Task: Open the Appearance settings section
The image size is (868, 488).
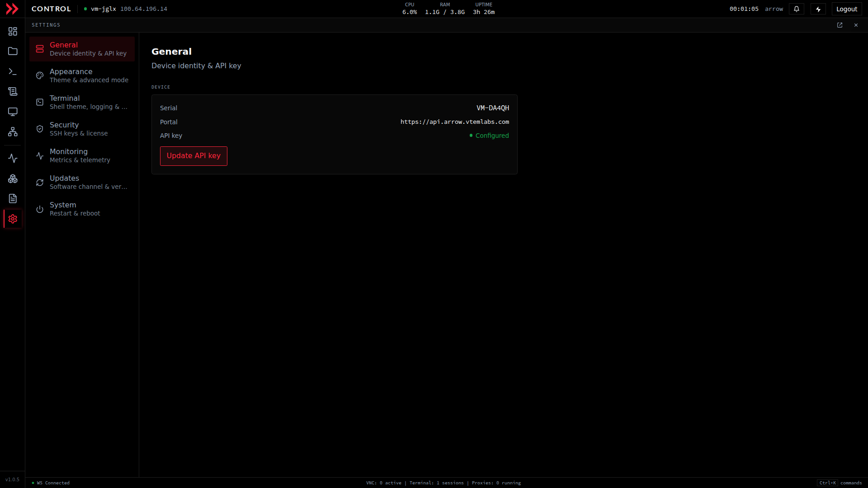Action: pyautogui.click(x=82, y=75)
